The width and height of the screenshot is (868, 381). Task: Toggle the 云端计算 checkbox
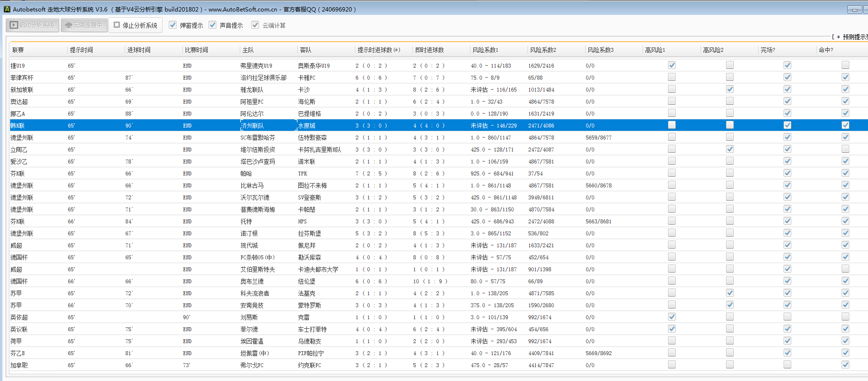pos(255,25)
